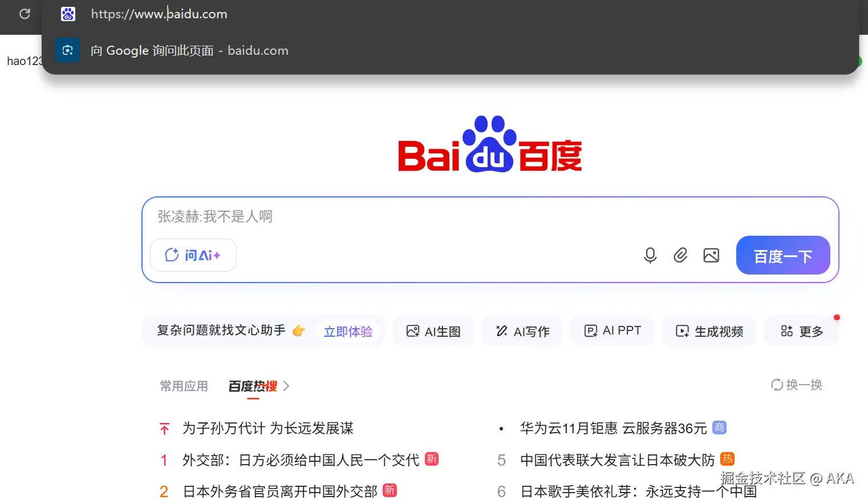Open 为子孙万代计 为长远发展谋 headline
Screen dimensions: 868x500
point(268,428)
